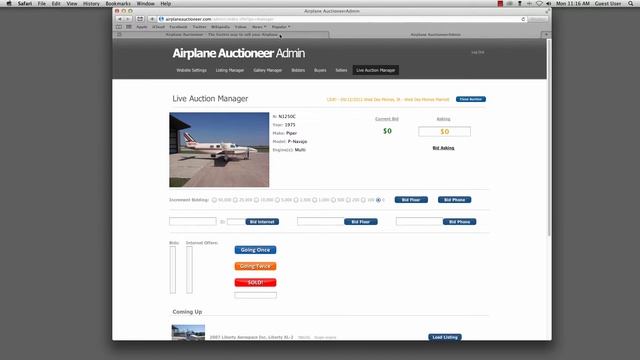The image size is (640, 360).
Task: Select the 250 increment radio button
Action: pyautogui.click(x=348, y=200)
